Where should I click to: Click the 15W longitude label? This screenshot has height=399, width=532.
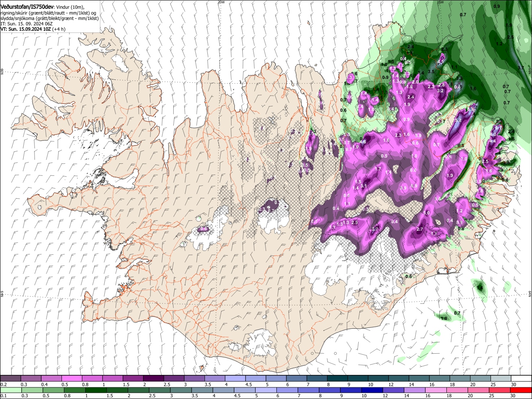tap(441, 2)
